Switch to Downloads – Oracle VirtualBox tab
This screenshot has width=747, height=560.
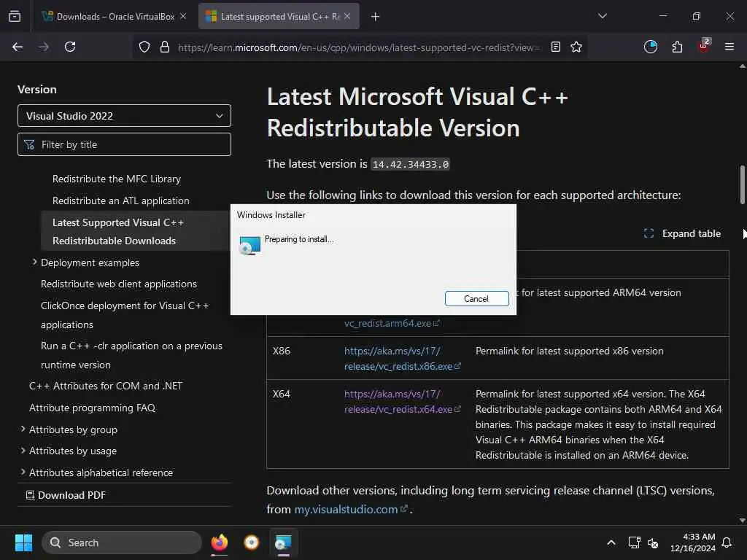click(115, 16)
